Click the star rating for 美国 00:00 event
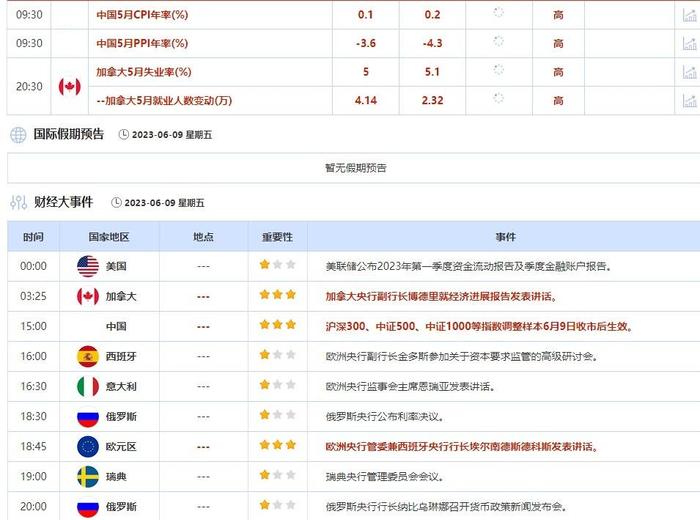 (x=278, y=265)
